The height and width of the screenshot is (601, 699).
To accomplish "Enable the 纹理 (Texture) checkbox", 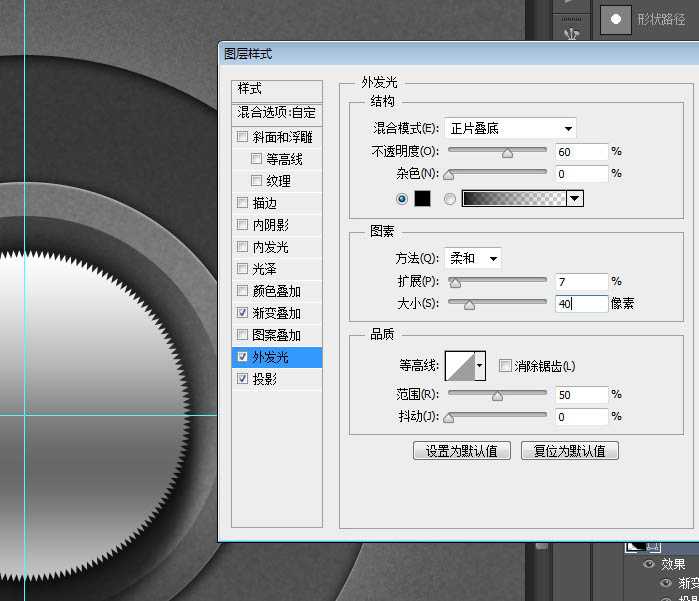I will pyautogui.click(x=256, y=181).
